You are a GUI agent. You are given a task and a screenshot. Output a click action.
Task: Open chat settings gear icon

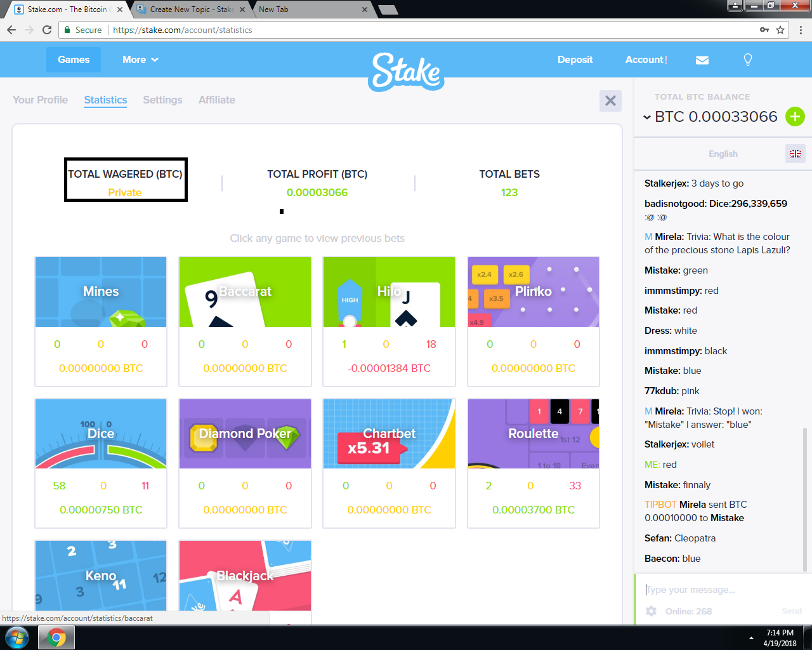(651, 611)
